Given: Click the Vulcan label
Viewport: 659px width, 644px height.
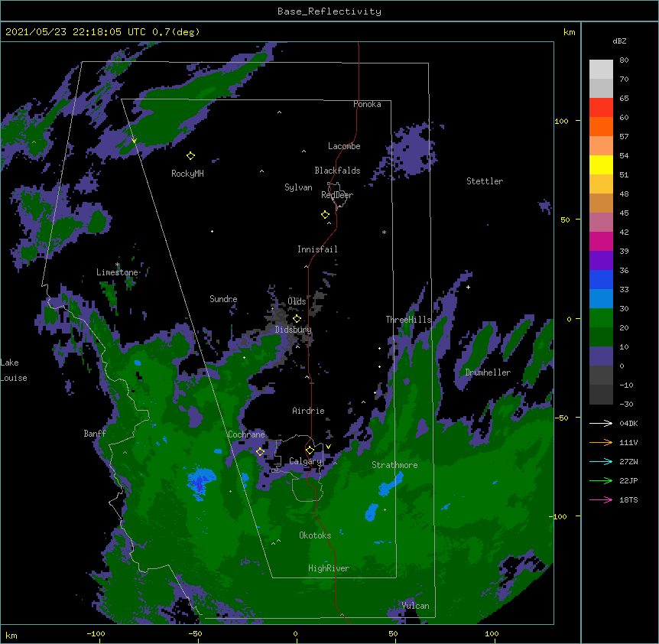Looking at the screenshot, I should (x=416, y=606).
